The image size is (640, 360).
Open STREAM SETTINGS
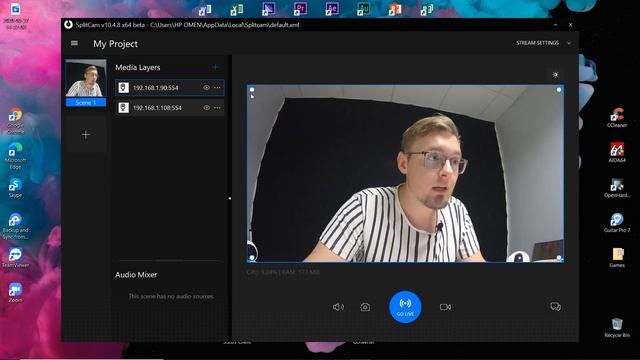[x=537, y=43]
